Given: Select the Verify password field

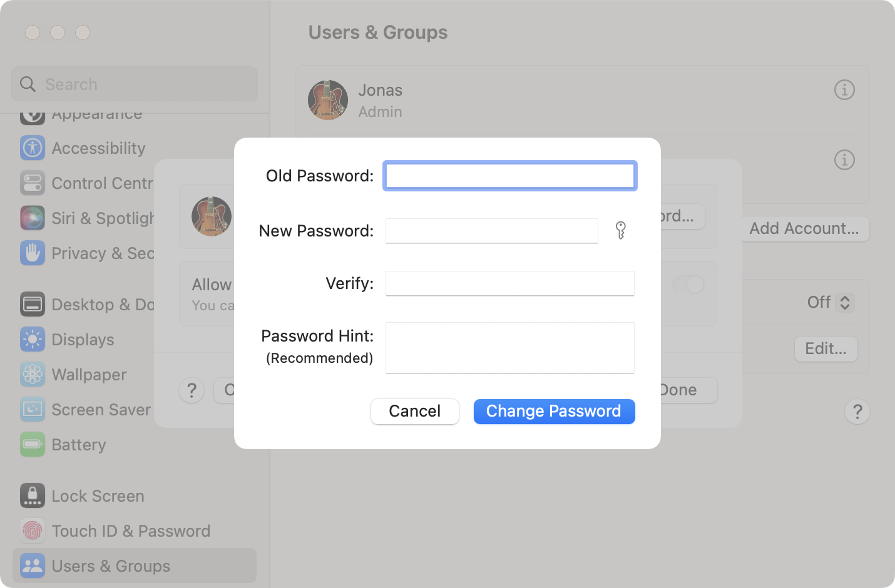Looking at the screenshot, I should (x=509, y=283).
